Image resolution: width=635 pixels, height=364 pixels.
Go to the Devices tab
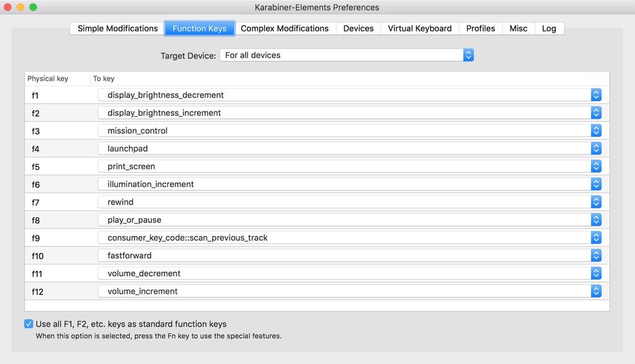pos(358,29)
